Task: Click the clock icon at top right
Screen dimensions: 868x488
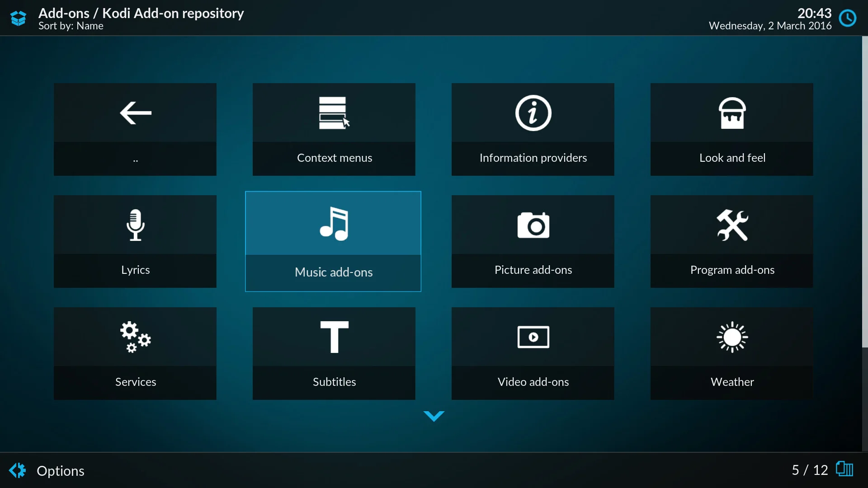Action: (x=848, y=18)
